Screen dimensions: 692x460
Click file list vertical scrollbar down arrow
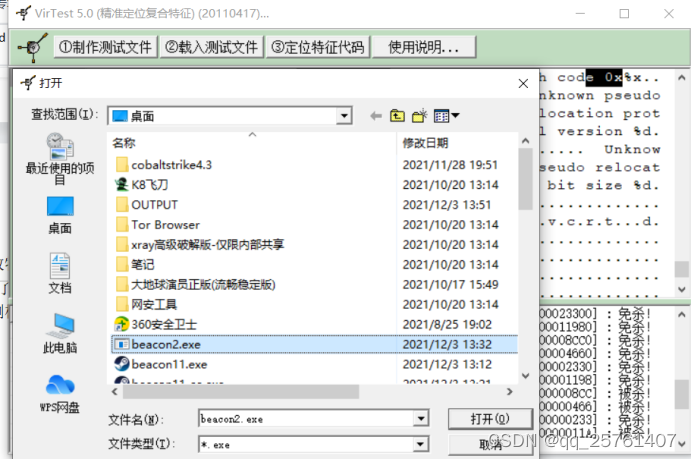coord(525,376)
